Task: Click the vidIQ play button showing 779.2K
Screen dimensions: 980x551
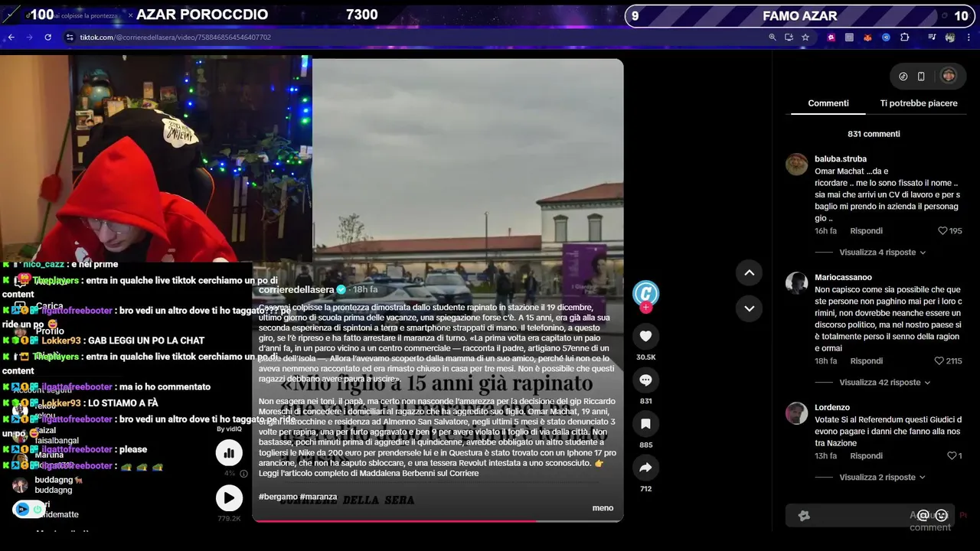Action: point(228,499)
